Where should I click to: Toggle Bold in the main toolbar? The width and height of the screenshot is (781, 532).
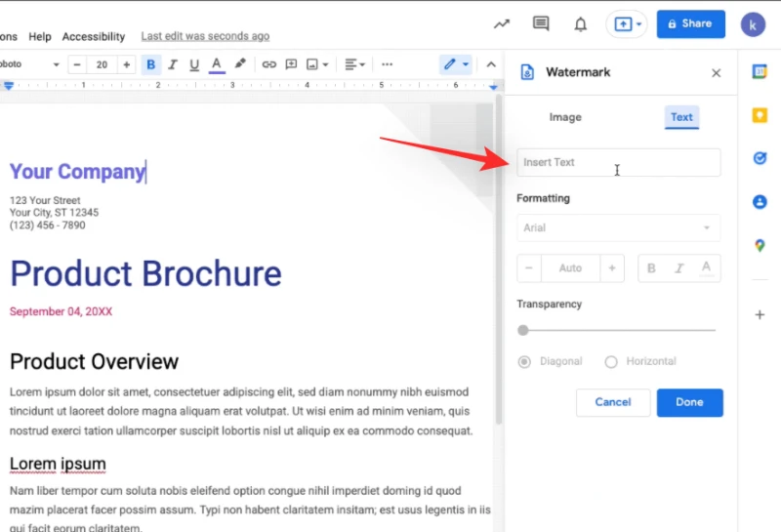click(151, 64)
